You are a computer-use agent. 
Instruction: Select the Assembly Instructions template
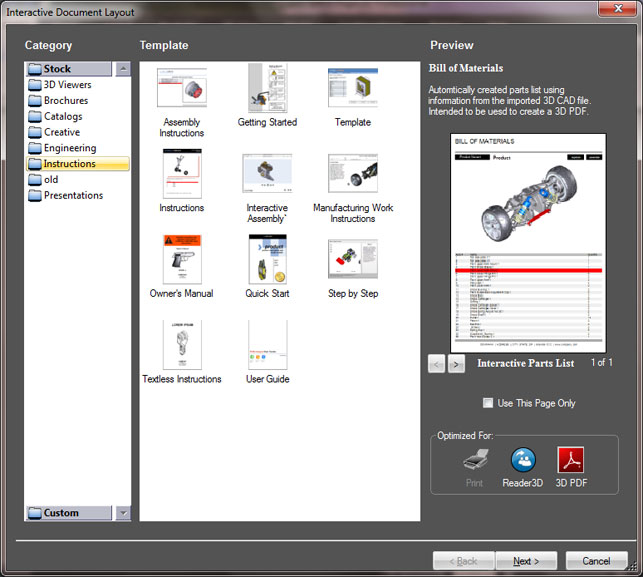pyautogui.click(x=182, y=91)
